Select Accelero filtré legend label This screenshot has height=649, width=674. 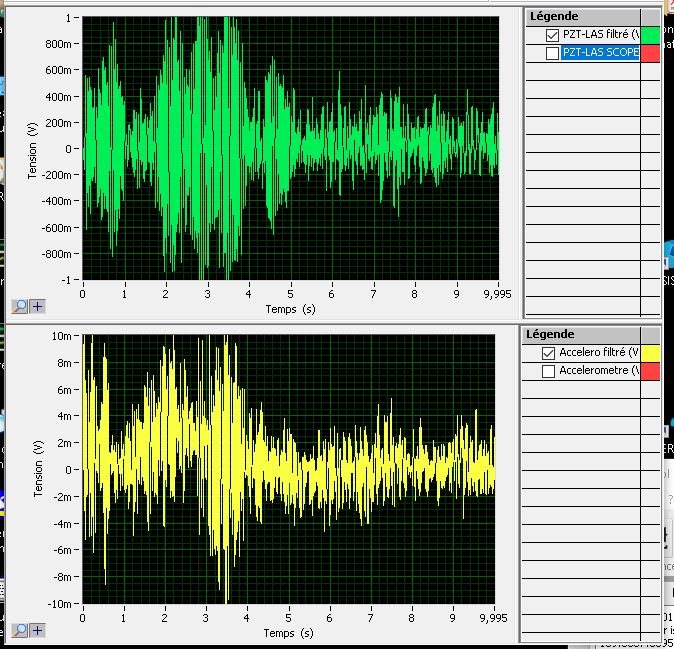(x=598, y=353)
